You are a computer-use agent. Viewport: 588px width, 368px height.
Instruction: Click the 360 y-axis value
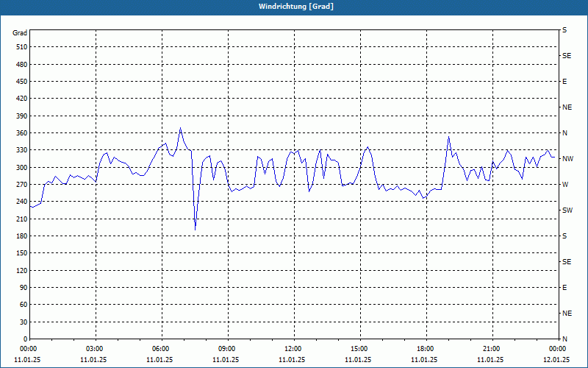[22, 133]
